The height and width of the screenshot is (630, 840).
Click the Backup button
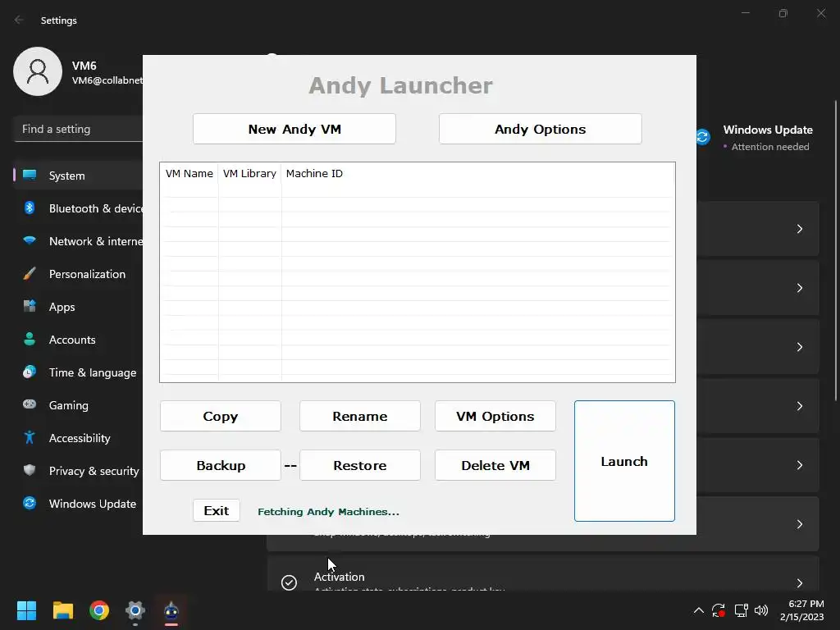[x=220, y=466]
